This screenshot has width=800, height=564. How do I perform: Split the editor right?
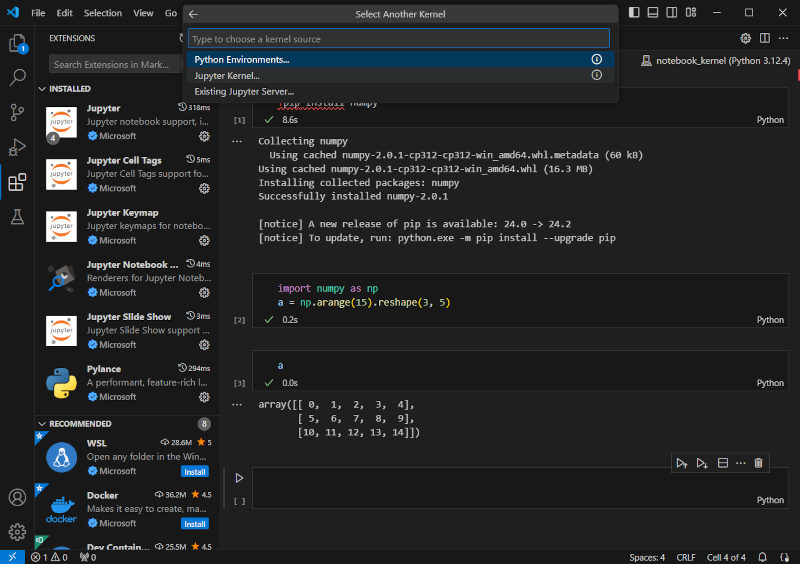tap(765, 38)
